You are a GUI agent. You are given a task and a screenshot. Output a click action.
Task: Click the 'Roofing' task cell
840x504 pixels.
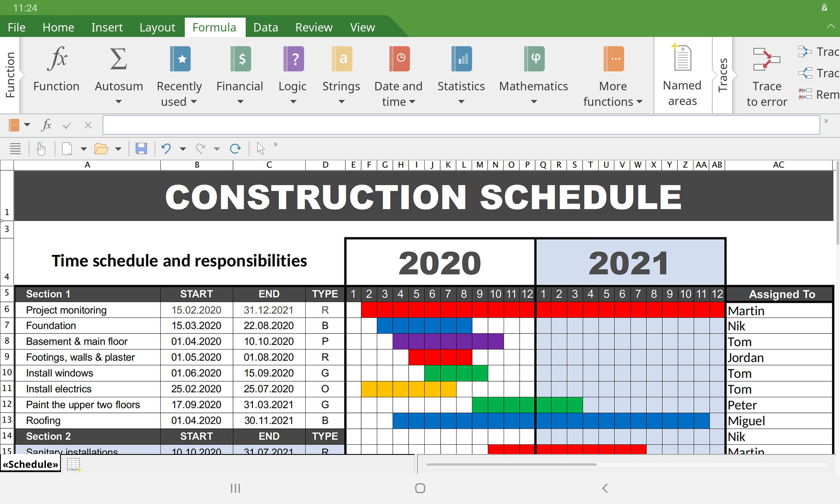click(87, 420)
